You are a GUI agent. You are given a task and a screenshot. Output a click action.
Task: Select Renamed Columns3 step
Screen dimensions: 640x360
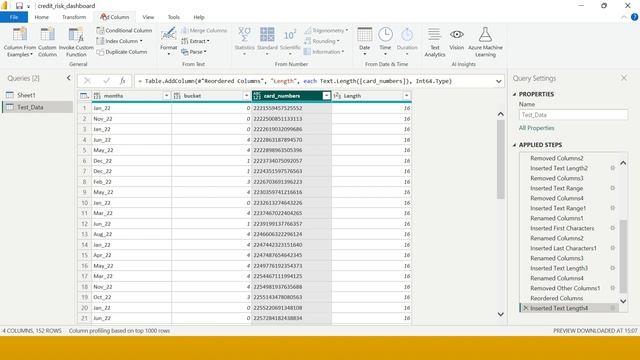click(557, 258)
